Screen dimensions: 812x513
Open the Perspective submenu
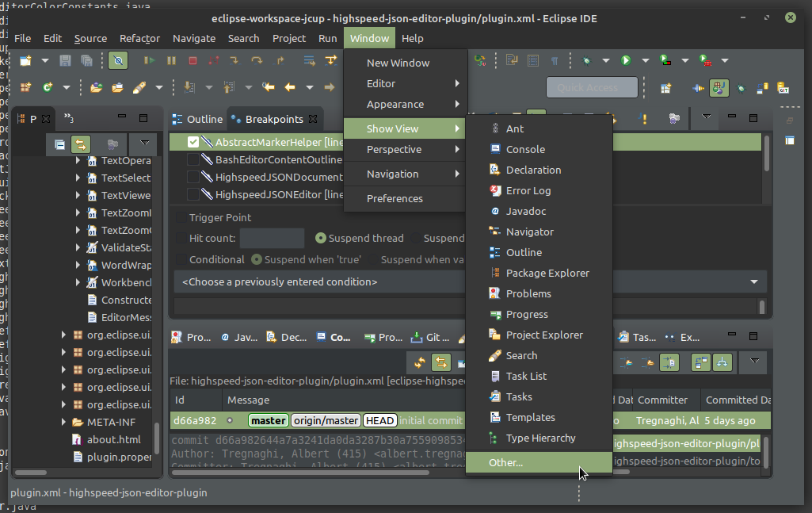(406, 149)
